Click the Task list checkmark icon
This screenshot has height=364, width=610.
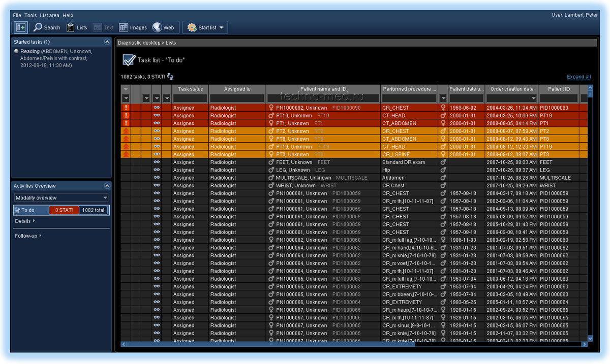click(x=129, y=60)
